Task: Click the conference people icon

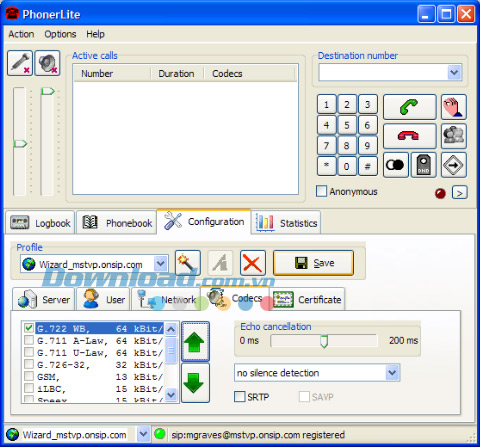Action: click(x=454, y=136)
